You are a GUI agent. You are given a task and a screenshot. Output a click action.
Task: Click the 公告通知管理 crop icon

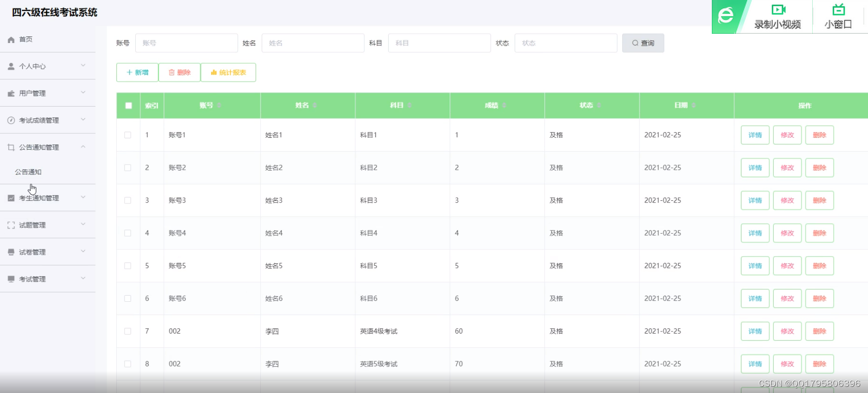tap(11, 147)
